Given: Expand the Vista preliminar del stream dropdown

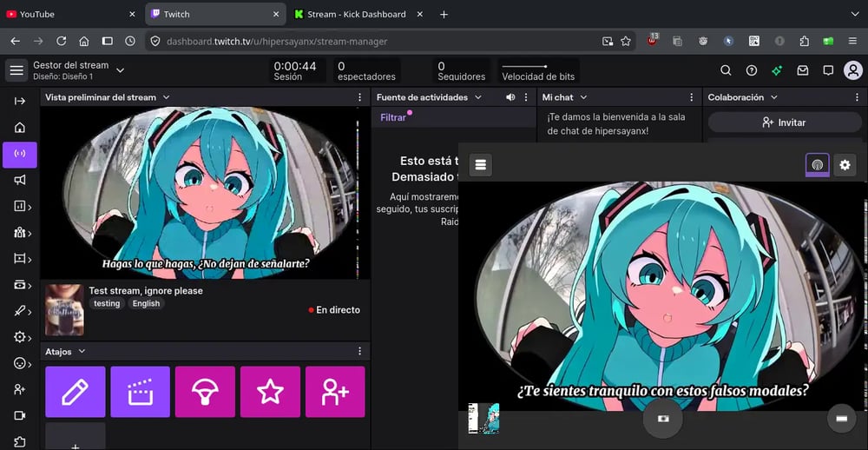Looking at the screenshot, I should (166, 97).
